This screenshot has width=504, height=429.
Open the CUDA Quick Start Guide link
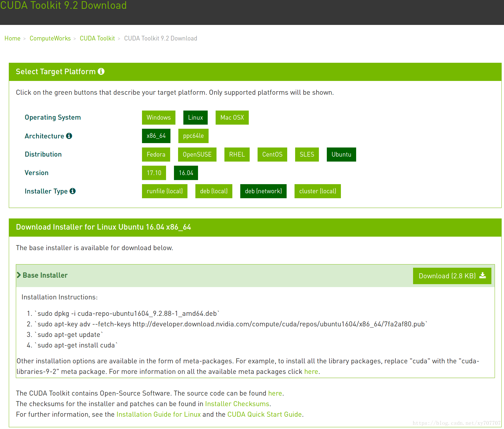pos(265,414)
